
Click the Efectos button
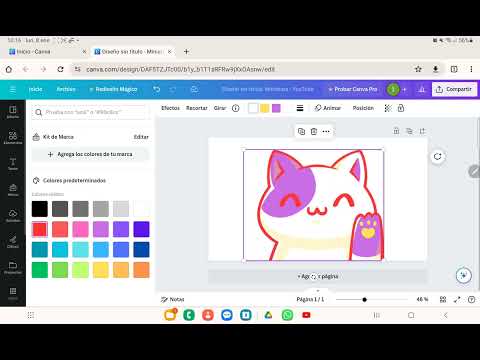point(170,108)
